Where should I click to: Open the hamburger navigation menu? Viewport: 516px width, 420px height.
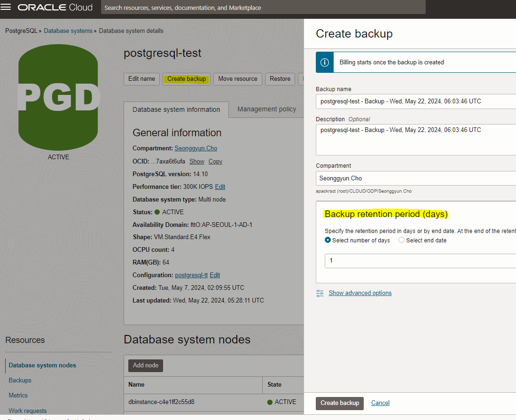coord(6,7)
